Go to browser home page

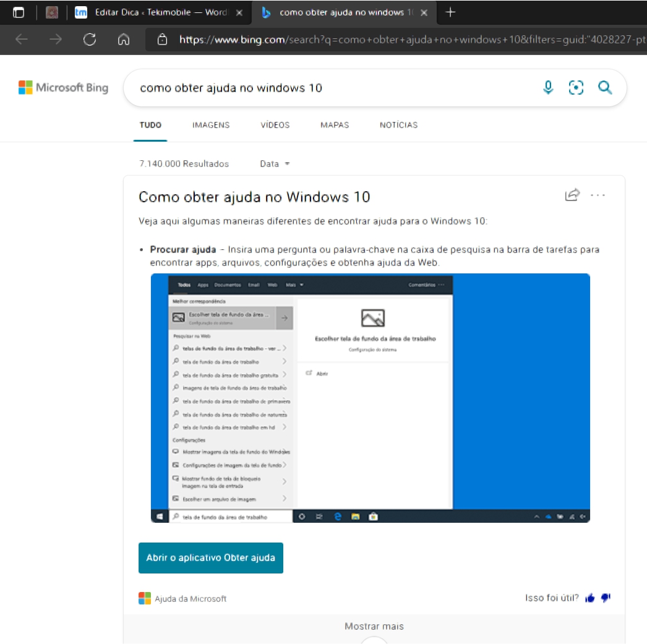(124, 40)
